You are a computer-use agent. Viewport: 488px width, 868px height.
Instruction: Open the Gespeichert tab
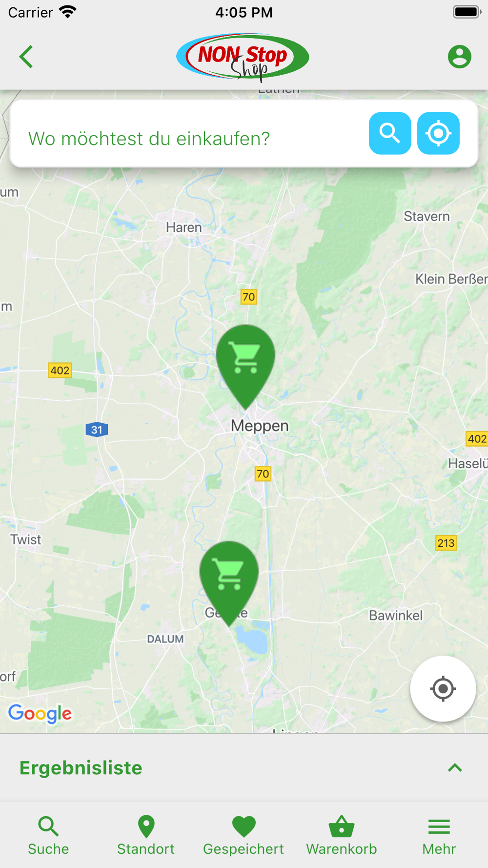[x=244, y=835]
